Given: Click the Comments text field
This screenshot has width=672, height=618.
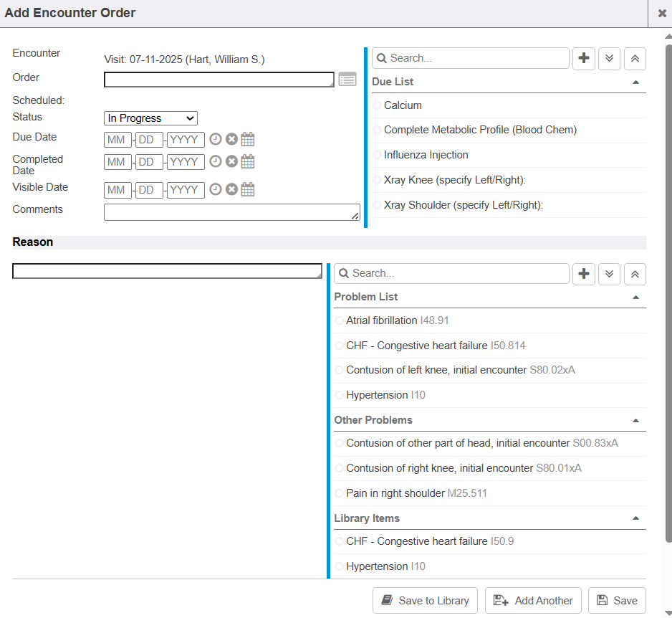Looking at the screenshot, I should click(231, 212).
